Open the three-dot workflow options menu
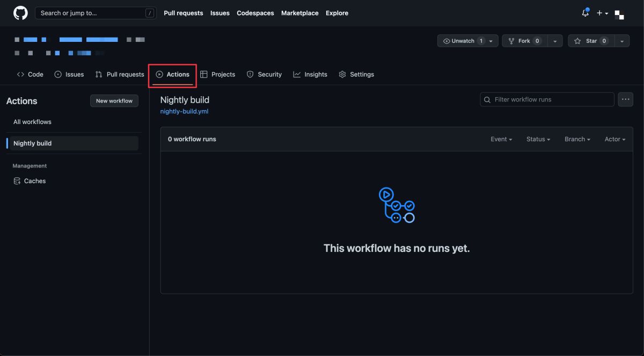 [626, 99]
